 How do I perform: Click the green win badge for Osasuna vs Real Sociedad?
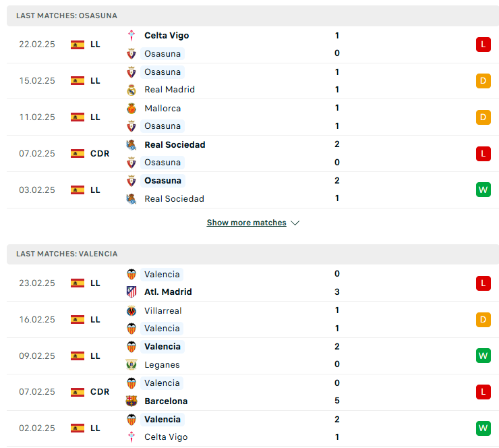coord(483,190)
